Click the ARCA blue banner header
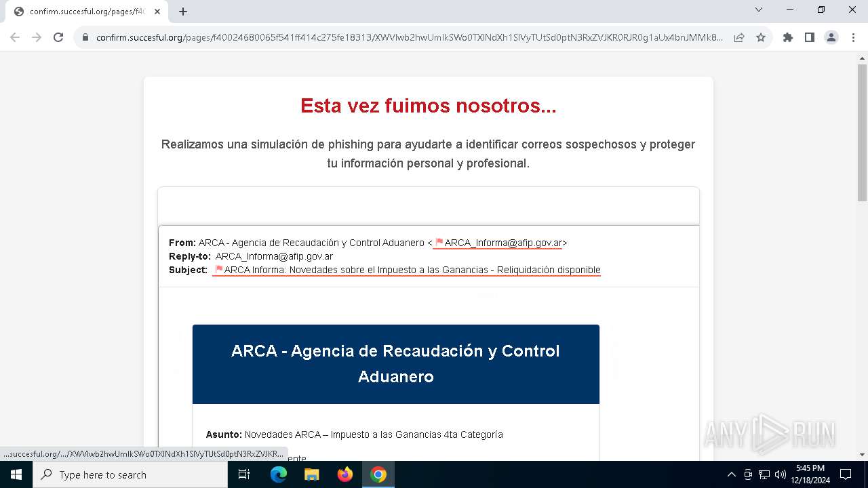868x488 pixels. 396,364
